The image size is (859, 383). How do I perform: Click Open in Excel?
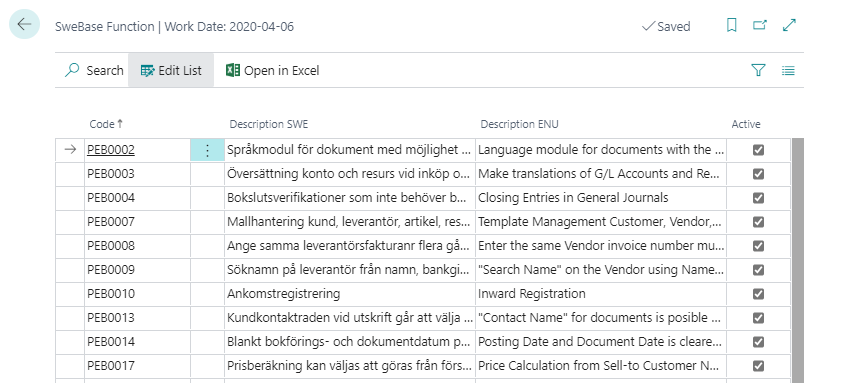click(272, 70)
